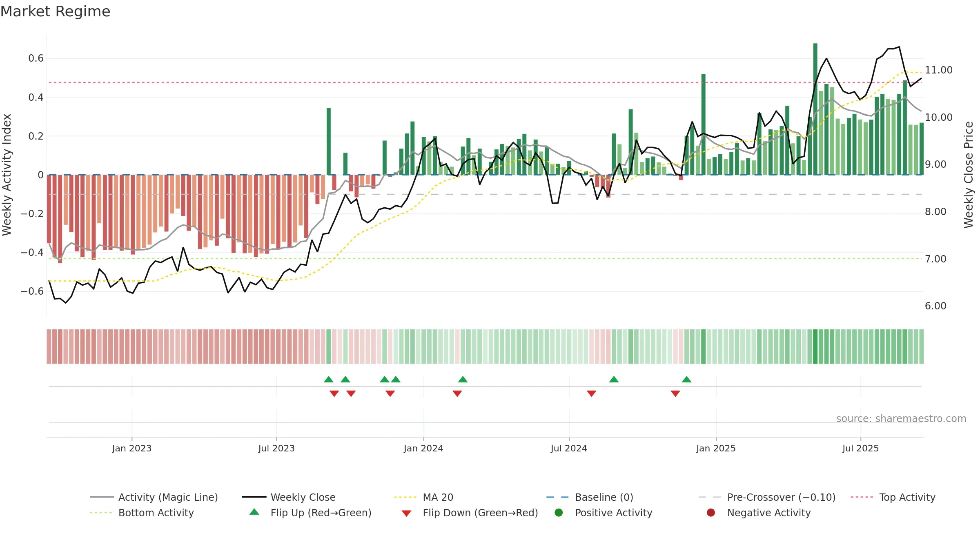980x551 pixels.
Task: Click the 11.00 price axis value
Action: pos(938,70)
